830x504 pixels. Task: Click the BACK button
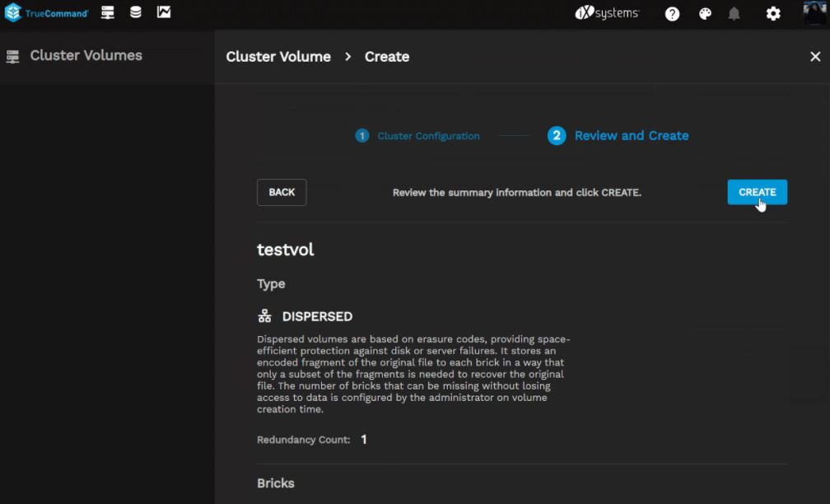coord(282,192)
